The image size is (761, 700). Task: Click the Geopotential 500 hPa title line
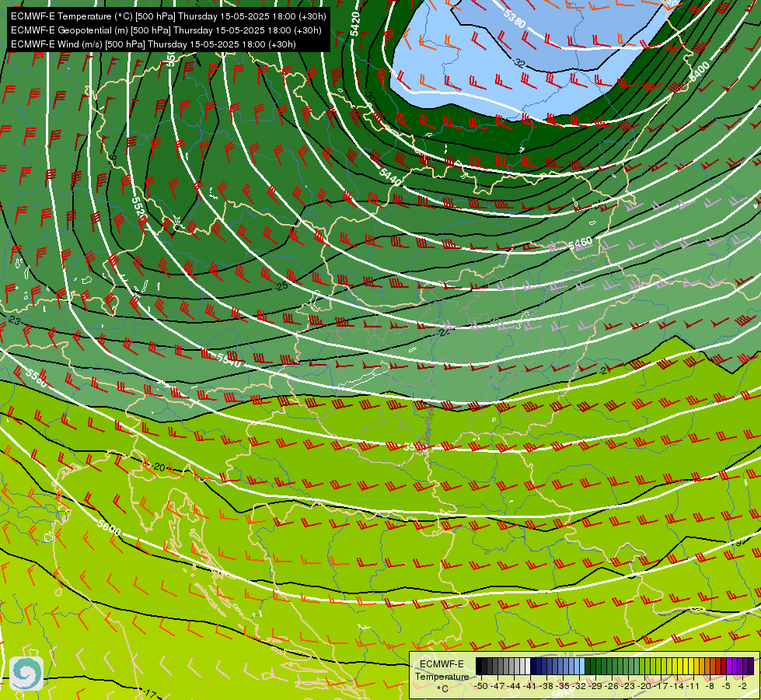click(166, 30)
